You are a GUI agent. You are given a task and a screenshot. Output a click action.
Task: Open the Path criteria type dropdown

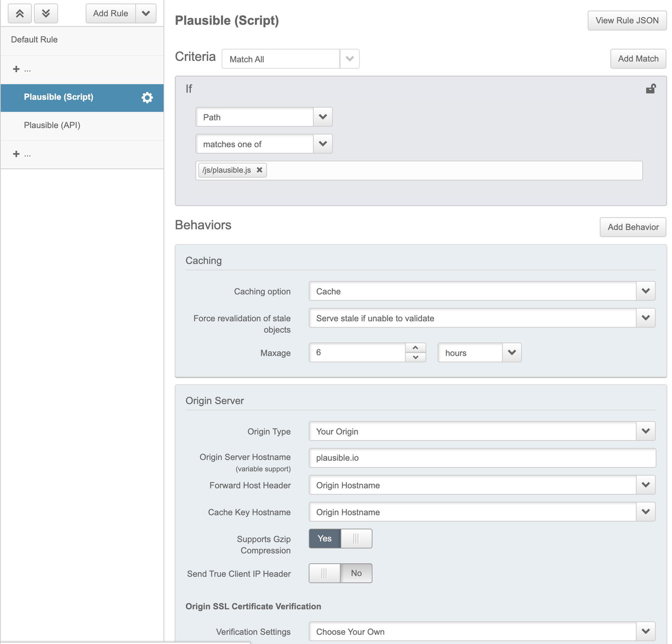click(x=264, y=117)
